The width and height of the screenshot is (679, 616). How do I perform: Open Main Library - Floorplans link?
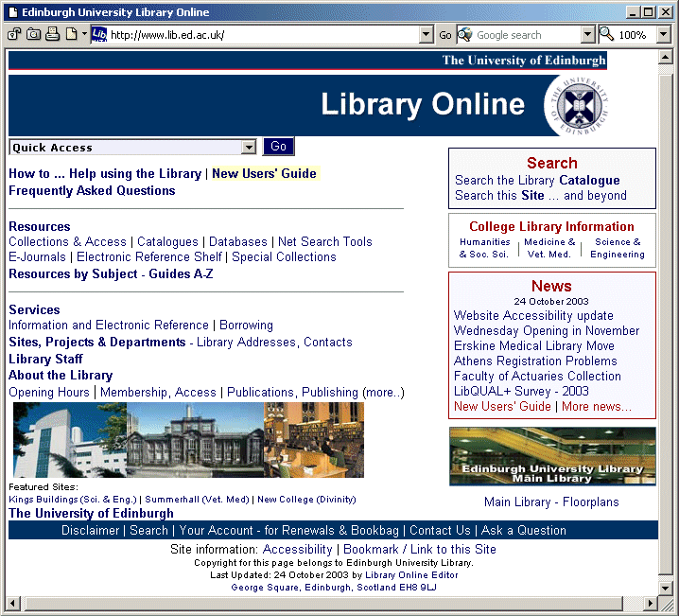[551, 502]
